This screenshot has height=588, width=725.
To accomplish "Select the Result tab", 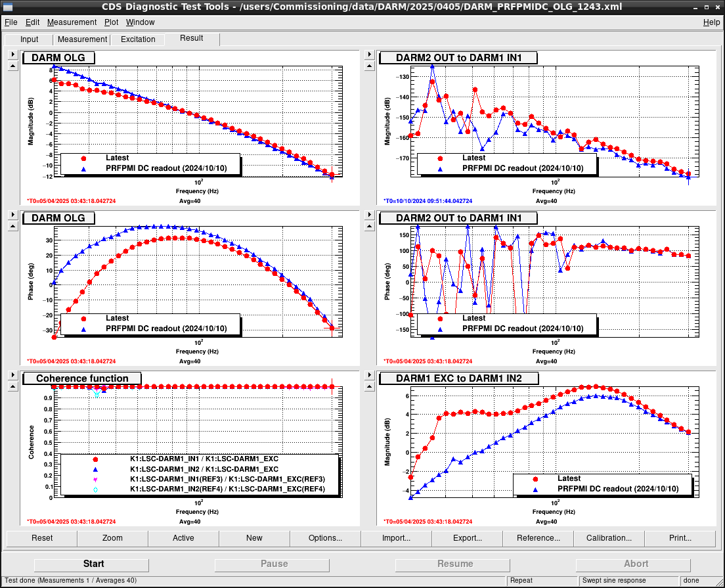I will 191,38.
